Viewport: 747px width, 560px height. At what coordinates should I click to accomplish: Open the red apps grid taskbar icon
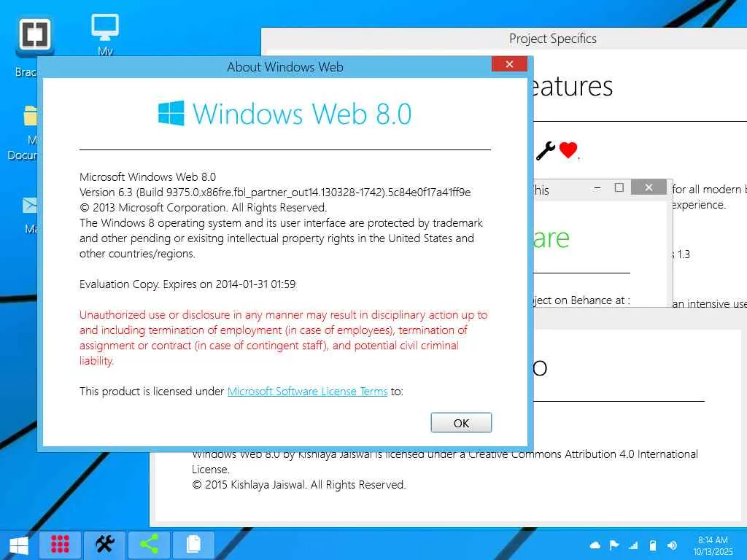point(60,545)
